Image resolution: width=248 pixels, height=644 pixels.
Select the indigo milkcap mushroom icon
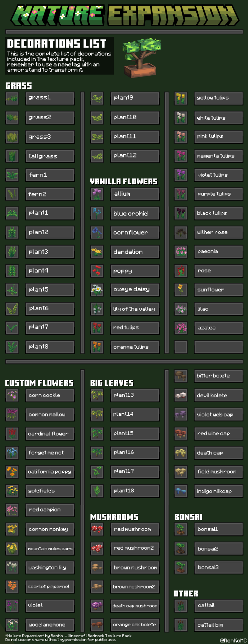181,491
